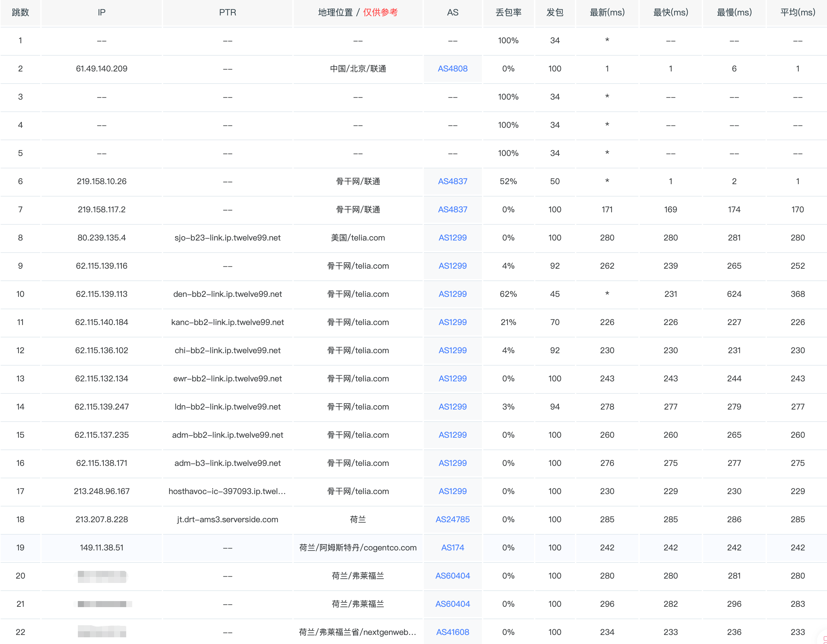
Task: Open the AS24785 link
Action: [452, 520]
